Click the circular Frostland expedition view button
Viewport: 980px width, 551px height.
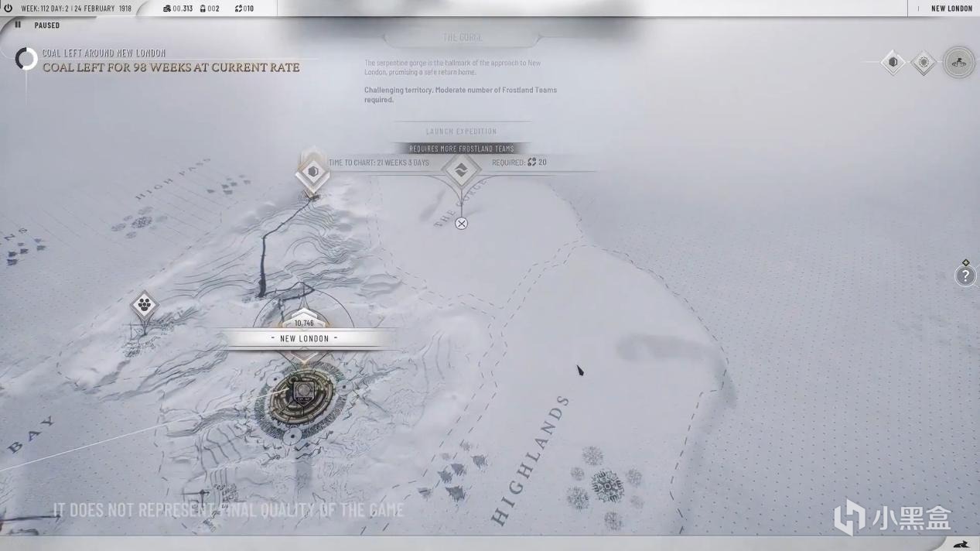tap(958, 62)
